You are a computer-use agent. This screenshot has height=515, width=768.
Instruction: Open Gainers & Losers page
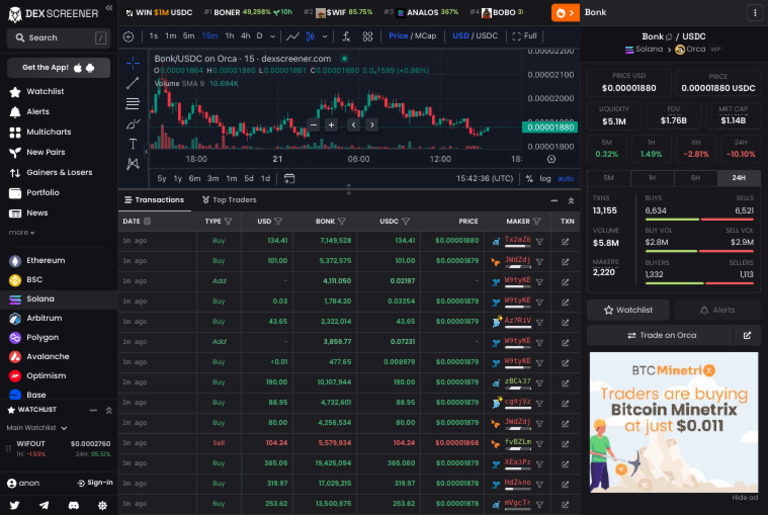pos(50,172)
